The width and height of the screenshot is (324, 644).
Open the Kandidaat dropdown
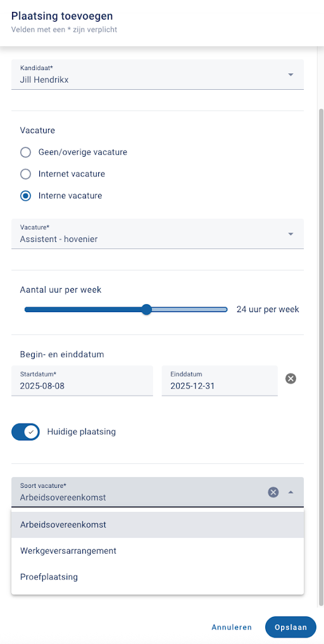tap(158, 75)
